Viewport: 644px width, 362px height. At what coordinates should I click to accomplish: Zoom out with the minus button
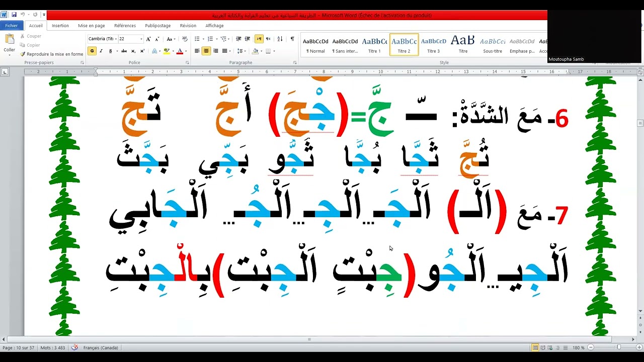591,347
